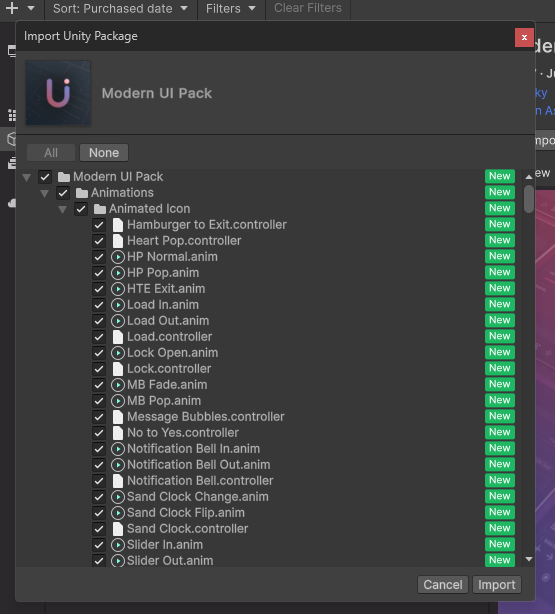Click Message Bubbles.controller file icon
555x614 pixels.
118,417
